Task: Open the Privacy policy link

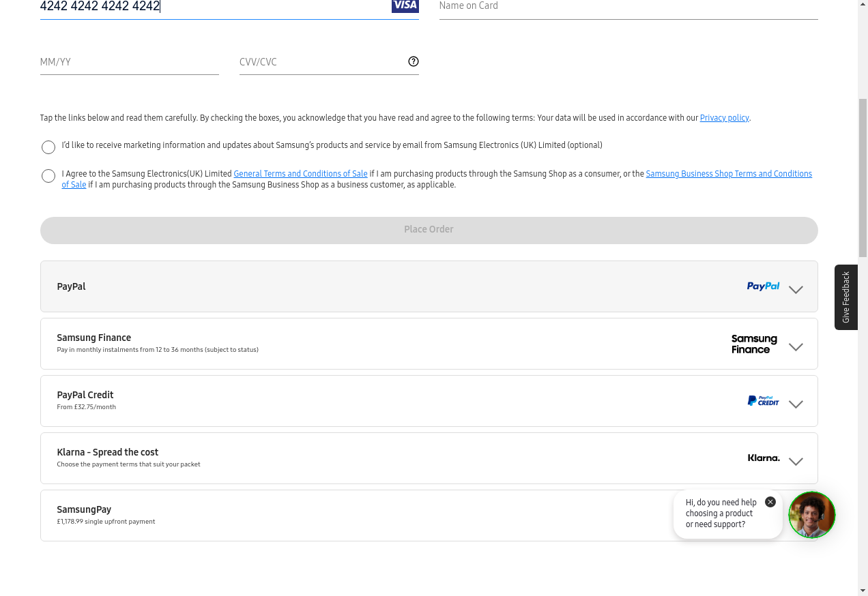Action: [x=724, y=118]
